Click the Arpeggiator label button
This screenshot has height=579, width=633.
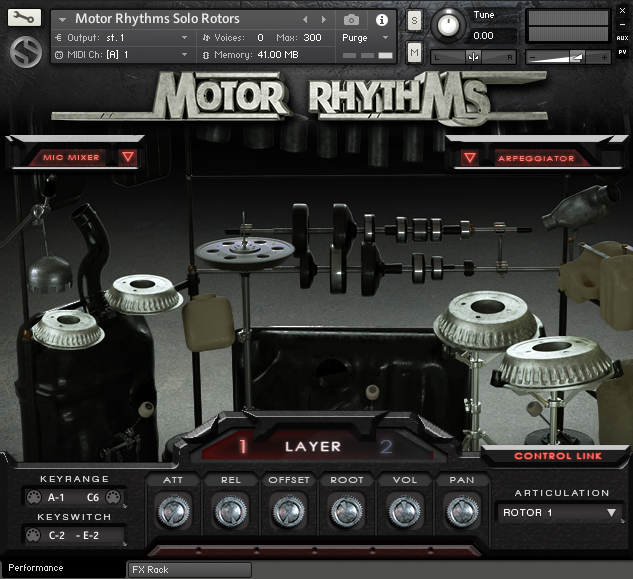pyautogui.click(x=536, y=158)
